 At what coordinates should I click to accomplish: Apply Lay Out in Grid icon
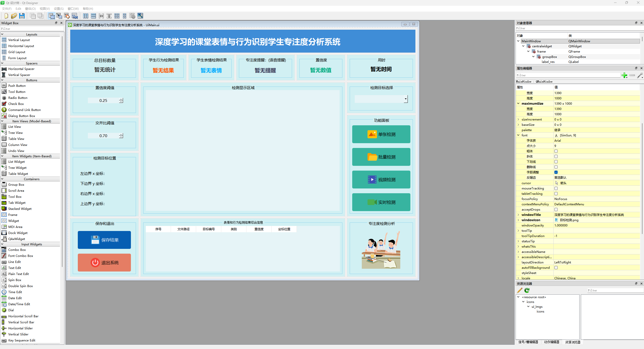click(x=117, y=16)
